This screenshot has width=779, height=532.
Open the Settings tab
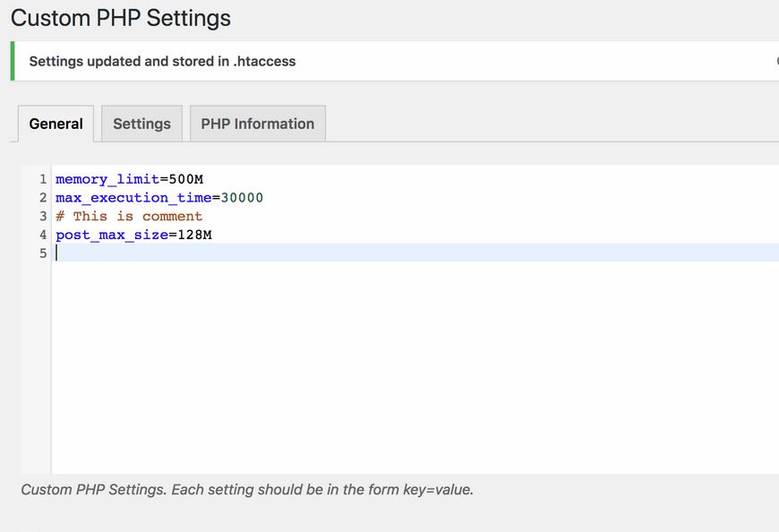pos(141,124)
